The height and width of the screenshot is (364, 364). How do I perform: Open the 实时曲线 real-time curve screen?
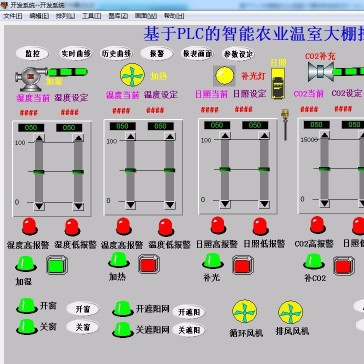(76, 53)
